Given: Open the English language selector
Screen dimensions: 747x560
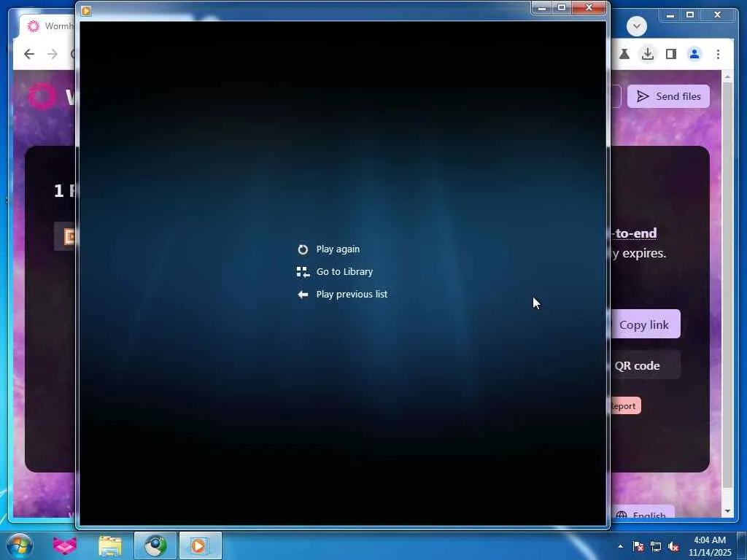Looking at the screenshot, I should point(642,513).
